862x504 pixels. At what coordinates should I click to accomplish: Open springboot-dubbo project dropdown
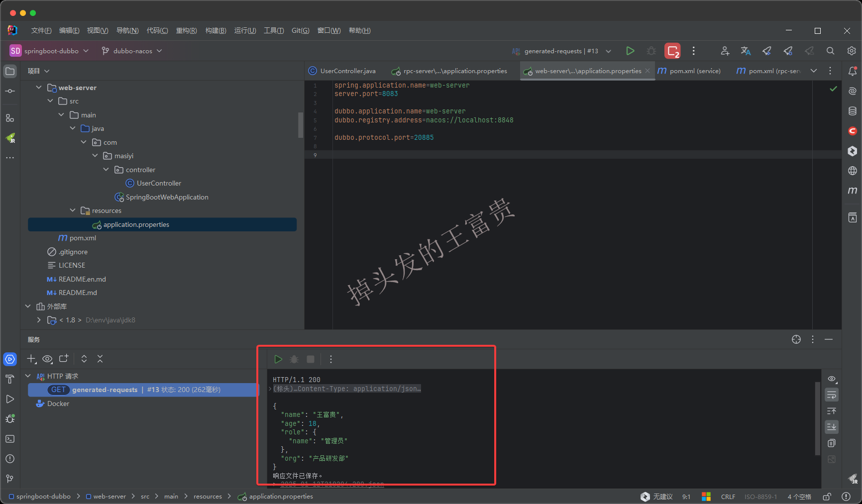click(x=49, y=51)
